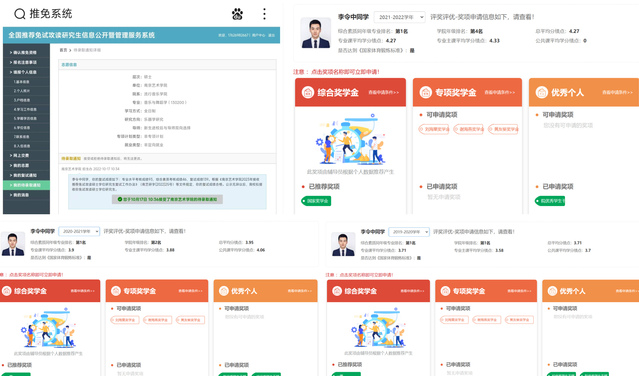Expand 填报个人信息 in the sidebar
This screenshot has height=376, width=639.
tap(26, 72)
